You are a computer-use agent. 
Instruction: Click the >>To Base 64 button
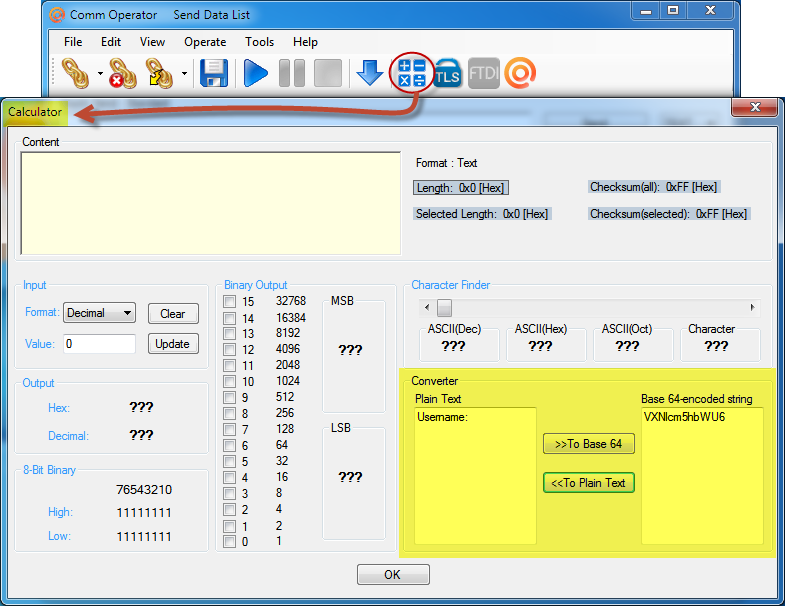tap(589, 444)
